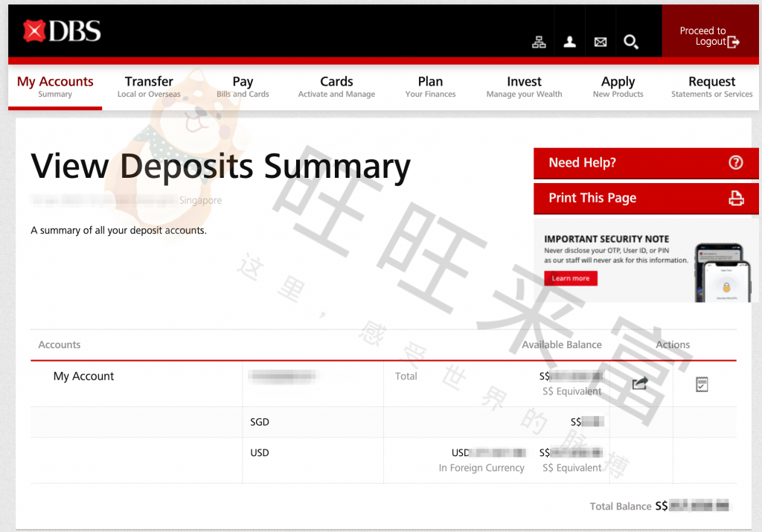Image resolution: width=762 pixels, height=532 pixels.
Task: Click the phone image in security banner
Action: [x=722, y=272]
